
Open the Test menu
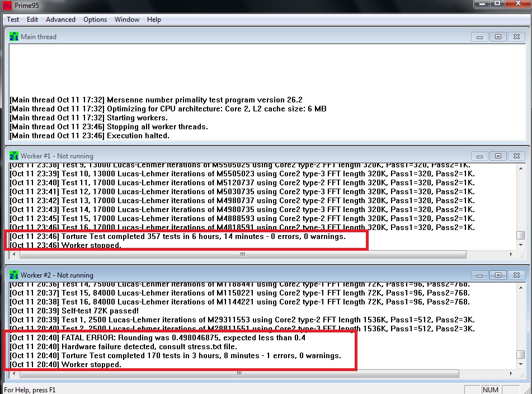point(13,20)
